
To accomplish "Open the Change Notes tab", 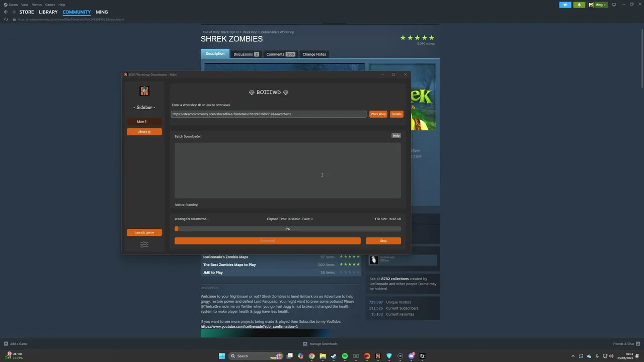I will [x=314, y=54].
